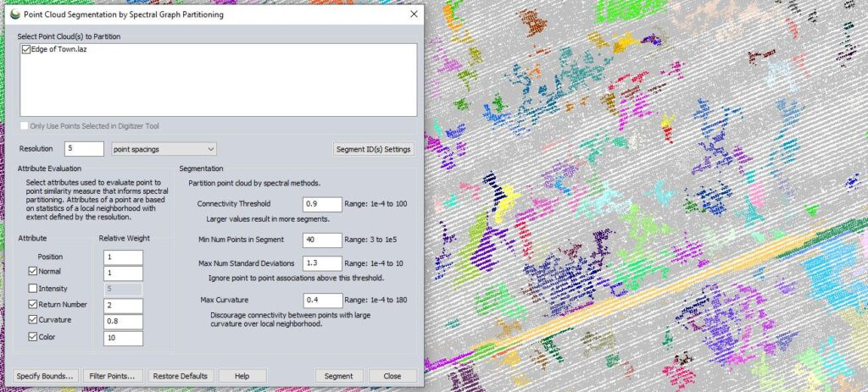The image size is (868, 392).
Task: Click the Global Mapper icon in title bar
Action: (15, 15)
